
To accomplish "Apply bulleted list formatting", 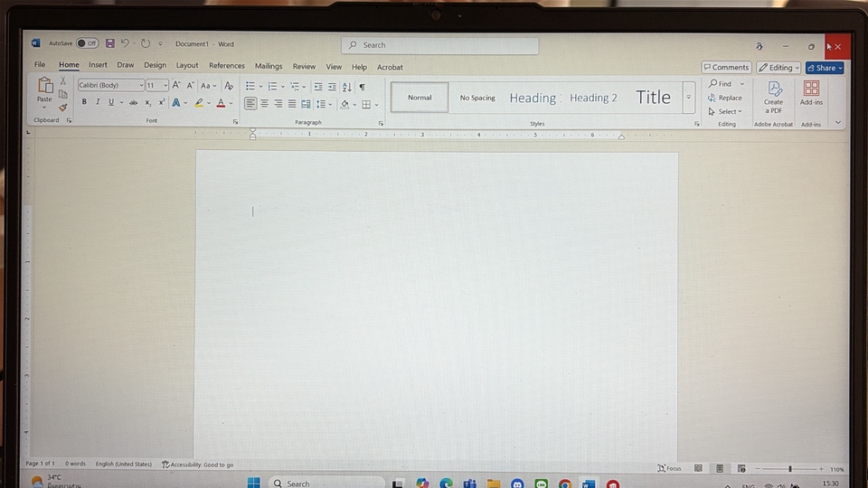I will (250, 87).
